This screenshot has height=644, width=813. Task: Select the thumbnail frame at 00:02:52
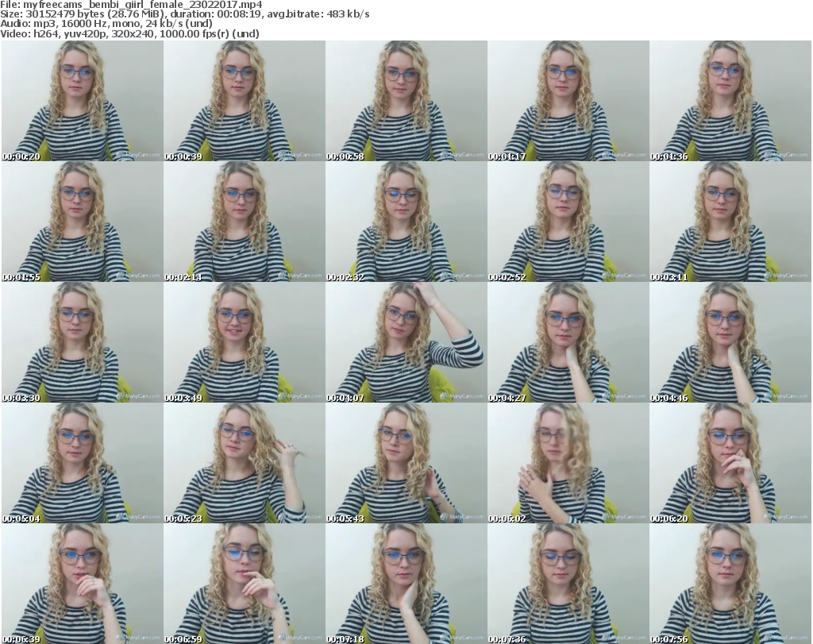568,222
